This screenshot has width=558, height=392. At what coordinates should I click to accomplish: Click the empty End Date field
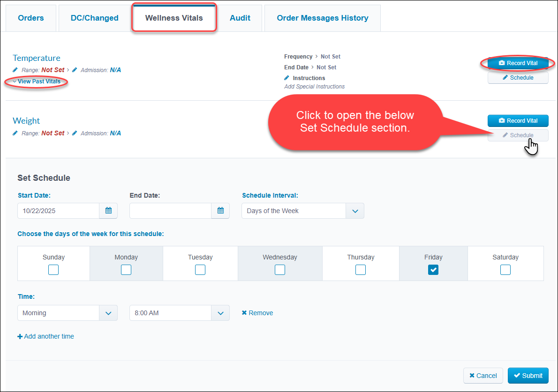pos(171,211)
